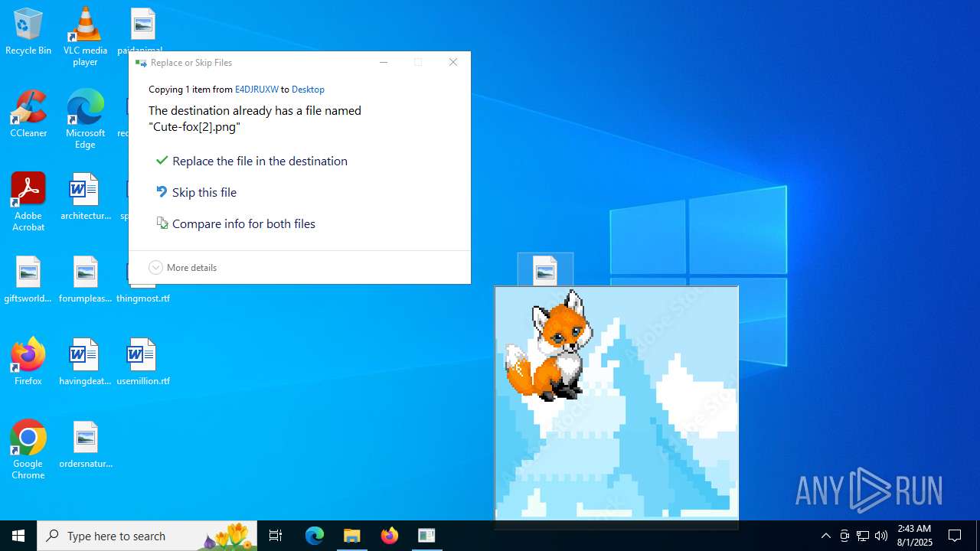Open the Recycle Bin desktop icon
980x551 pixels.
pos(28,31)
